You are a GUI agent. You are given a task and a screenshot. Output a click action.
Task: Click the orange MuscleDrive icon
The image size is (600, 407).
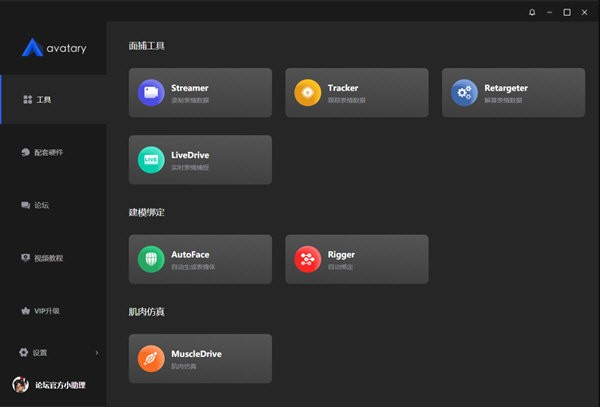151,359
